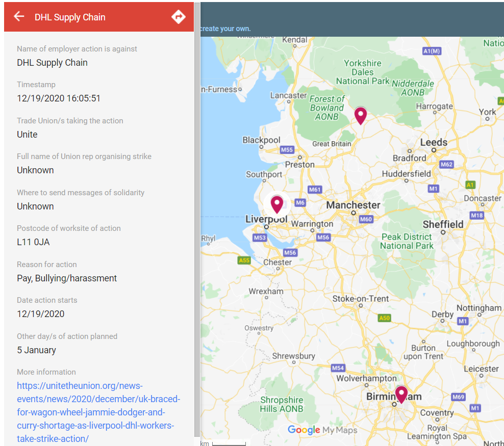Click the '5 January' planned action value
The height and width of the screenshot is (446, 504).
click(x=36, y=350)
